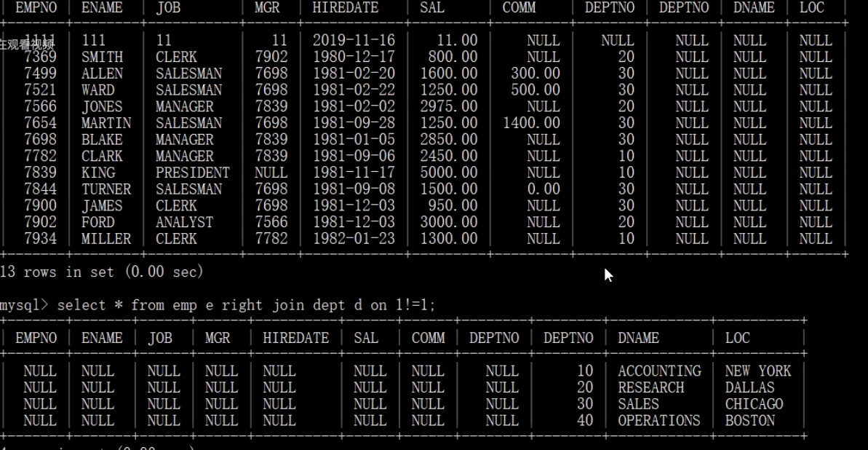Select salary value 2850.00

449,140
